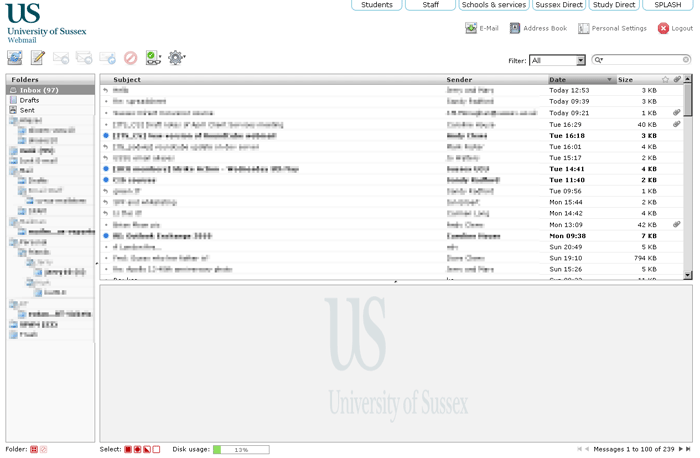Screen dimensions: 700x458
Task: Open the Study Direct tab
Action: (x=614, y=5)
